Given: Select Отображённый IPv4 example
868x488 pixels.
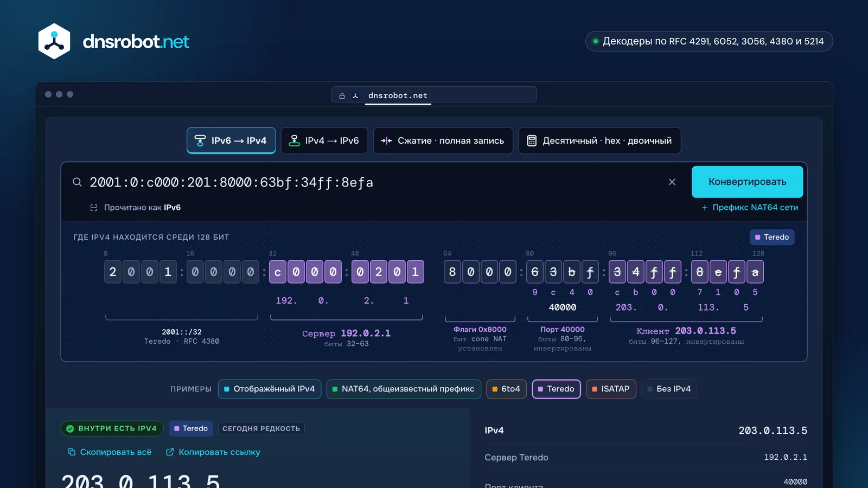Looking at the screenshot, I should [270, 389].
